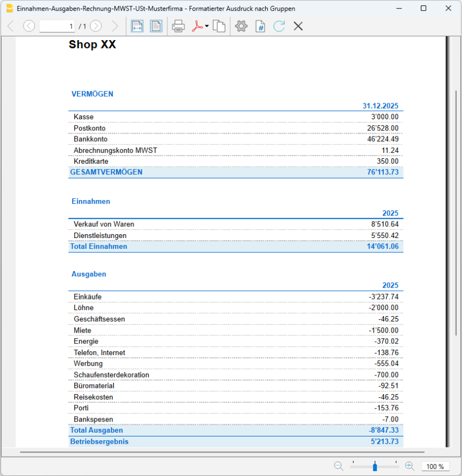Click the date 31.12.2025

coord(380,106)
